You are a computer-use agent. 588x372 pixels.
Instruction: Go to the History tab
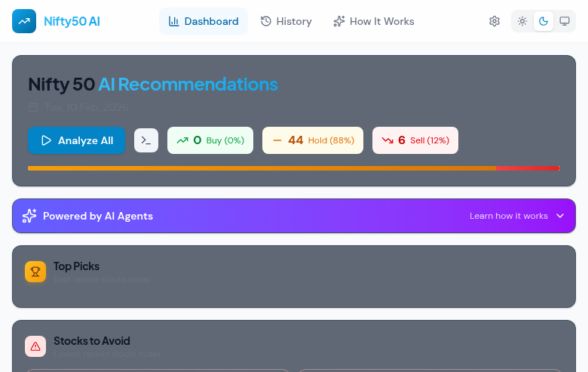click(286, 21)
